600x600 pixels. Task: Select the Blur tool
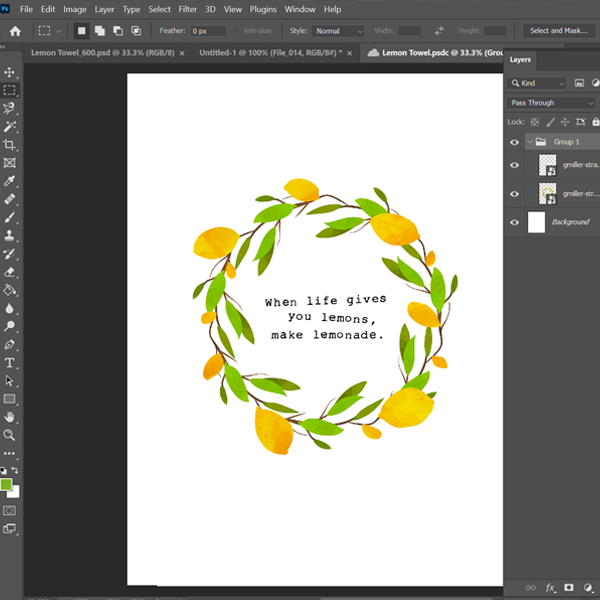pyautogui.click(x=10, y=308)
